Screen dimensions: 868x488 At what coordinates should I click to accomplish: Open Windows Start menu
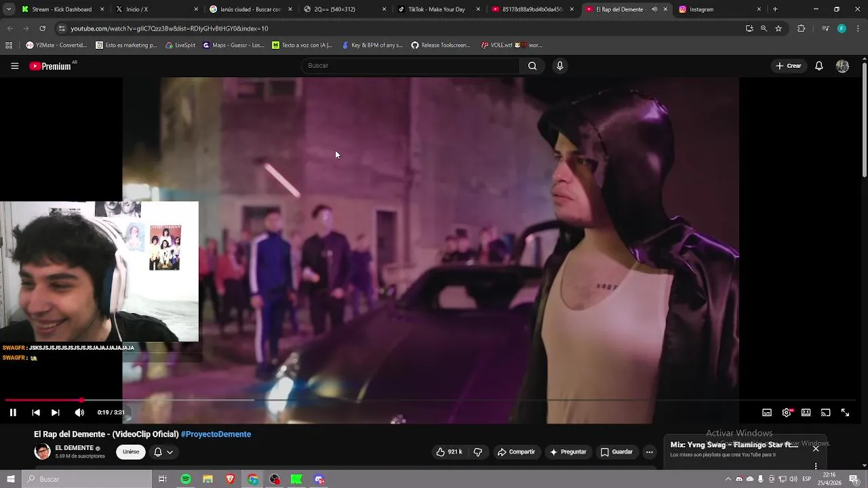click(11, 479)
